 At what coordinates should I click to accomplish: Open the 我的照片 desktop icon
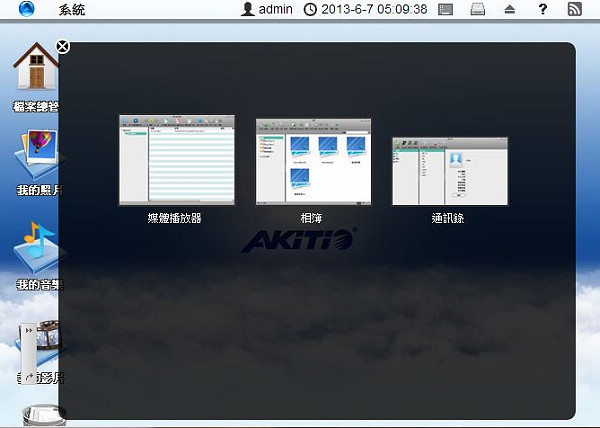pos(35,153)
